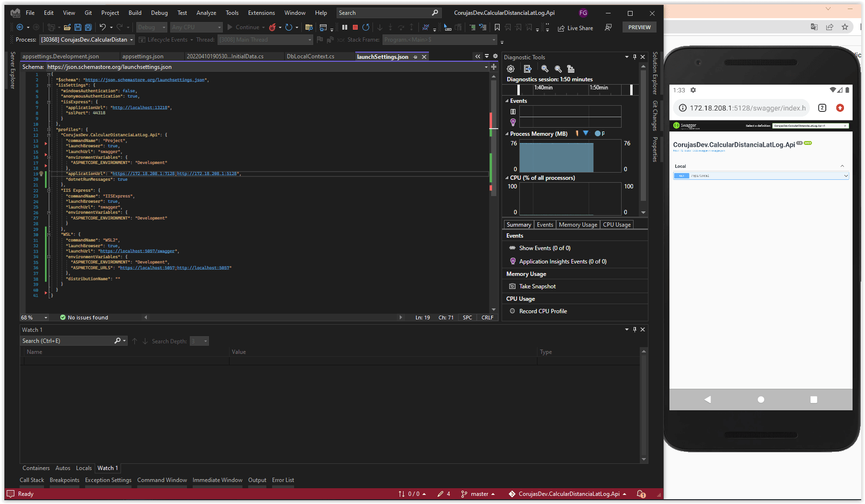Open Swagger definition selector dropdown
865x504 pixels.
point(810,126)
